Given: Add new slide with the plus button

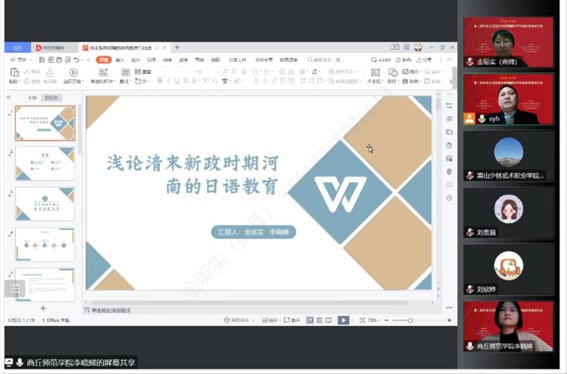Looking at the screenshot, I should (43, 308).
